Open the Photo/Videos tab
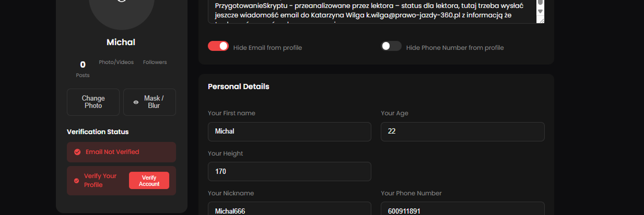This screenshot has height=215, width=644. [x=116, y=62]
